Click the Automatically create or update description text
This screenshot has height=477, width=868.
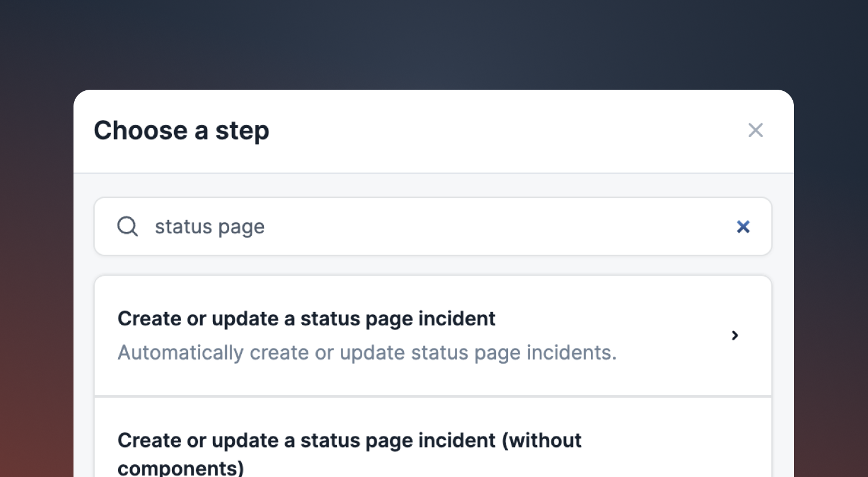click(367, 353)
